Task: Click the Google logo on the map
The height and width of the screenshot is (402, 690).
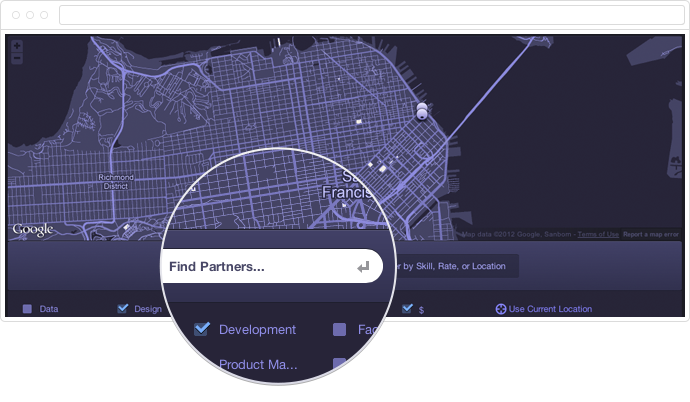Action: [x=33, y=230]
